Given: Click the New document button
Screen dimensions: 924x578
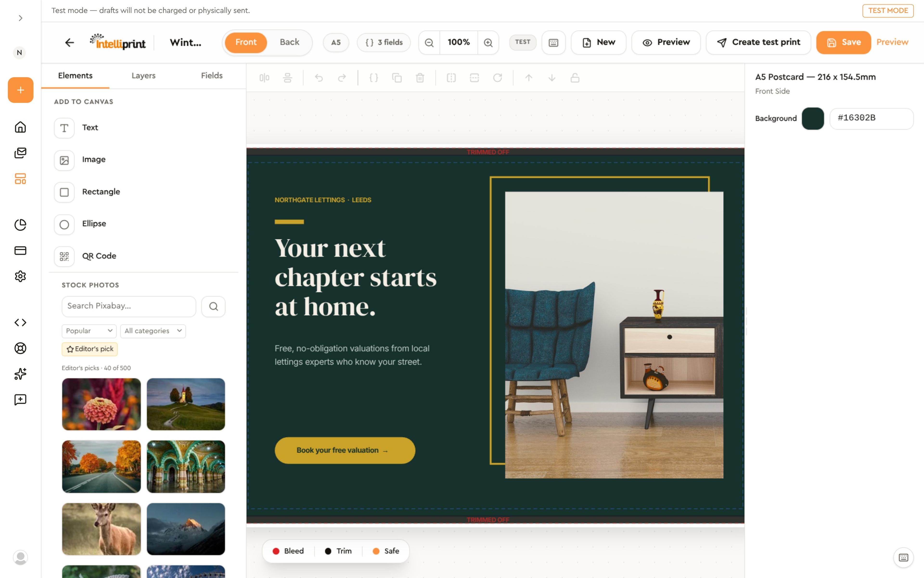Looking at the screenshot, I should pyautogui.click(x=598, y=42).
